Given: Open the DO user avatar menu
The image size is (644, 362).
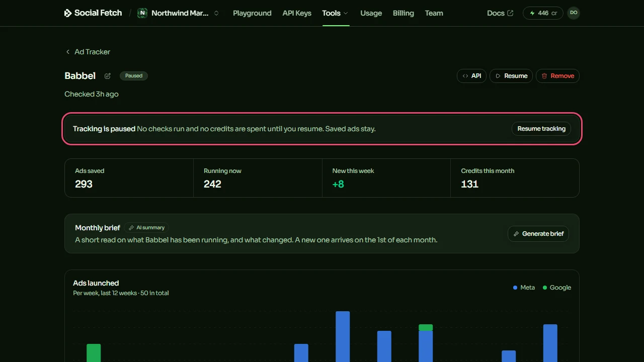Looking at the screenshot, I should tap(574, 13).
